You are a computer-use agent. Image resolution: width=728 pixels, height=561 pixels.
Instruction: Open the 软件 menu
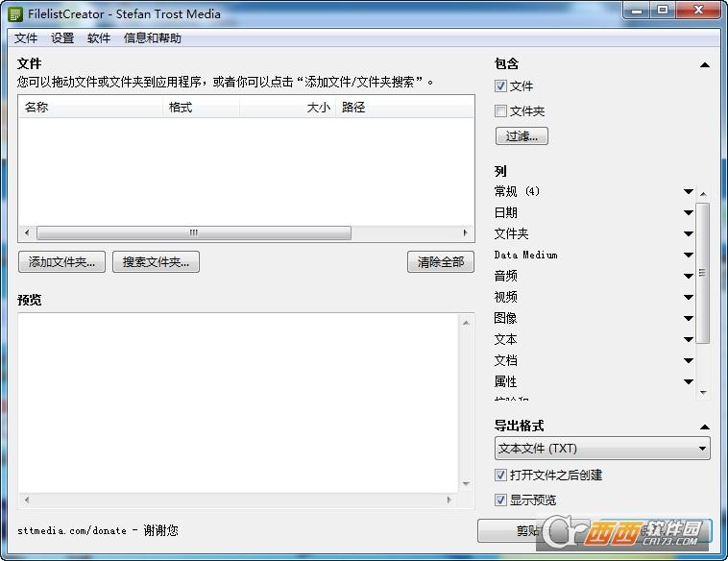[98, 38]
